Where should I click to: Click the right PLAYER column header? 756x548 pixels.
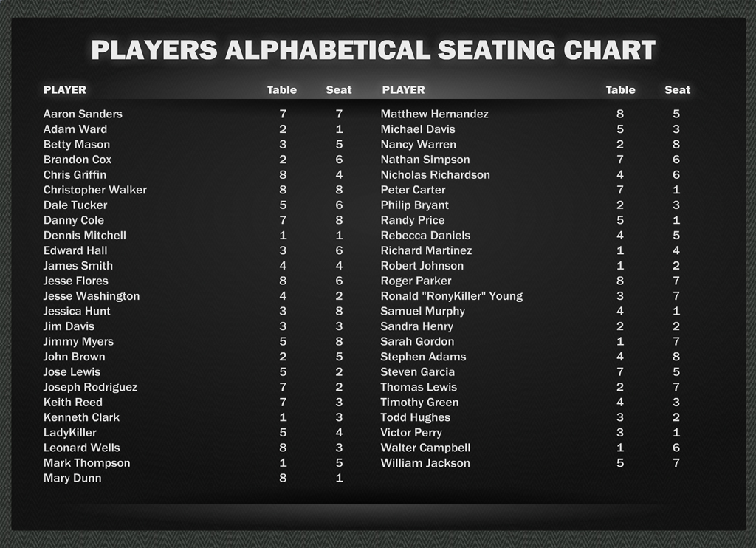pos(403,90)
